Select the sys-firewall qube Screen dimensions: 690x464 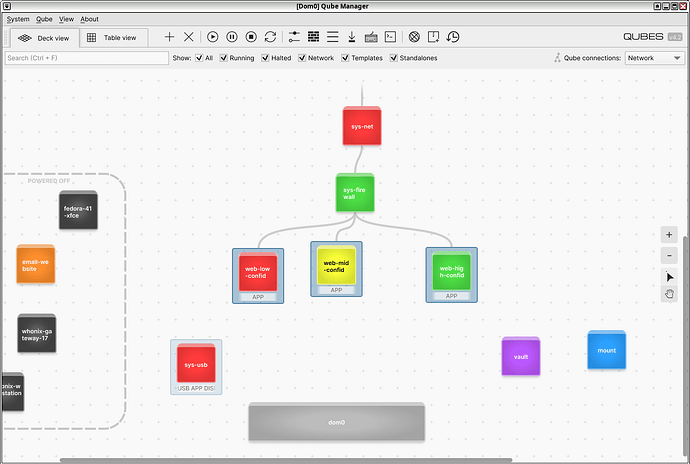coord(355,193)
